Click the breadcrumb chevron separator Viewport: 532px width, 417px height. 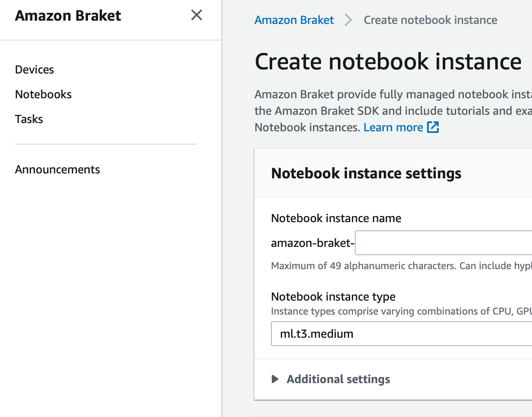pyautogui.click(x=349, y=20)
